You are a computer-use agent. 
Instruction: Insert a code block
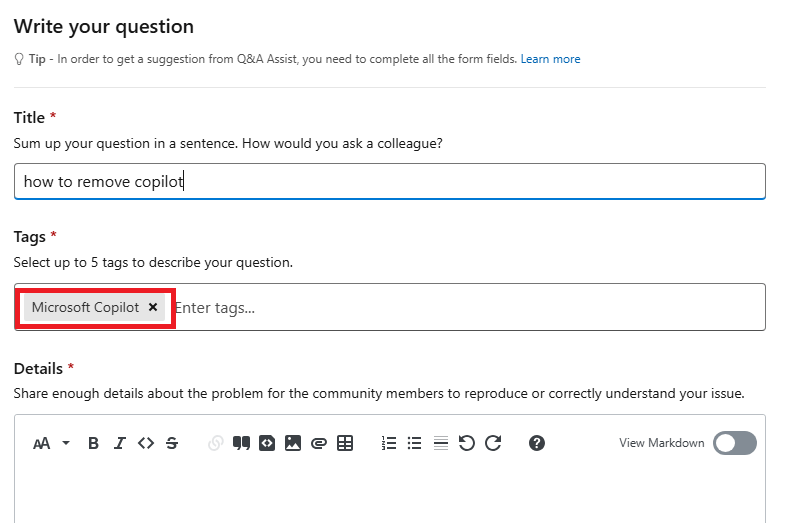pyautogui.click(x=267, y=443)
